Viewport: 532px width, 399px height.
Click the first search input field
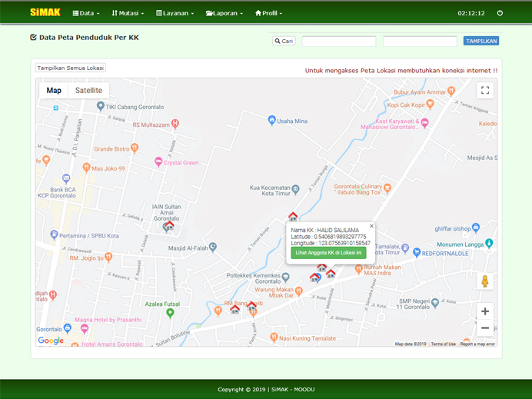[338, 42]
